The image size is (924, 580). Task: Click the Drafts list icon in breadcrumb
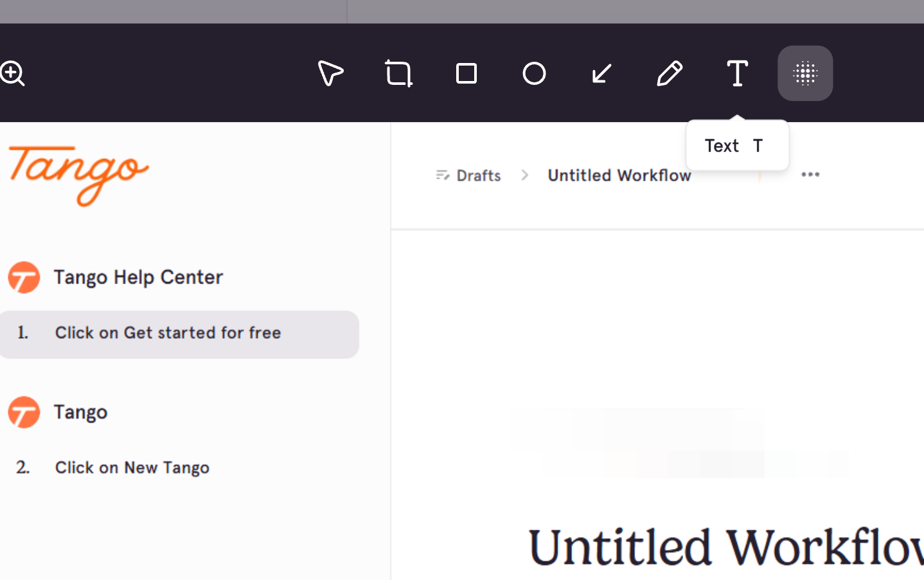pos(442,175)
